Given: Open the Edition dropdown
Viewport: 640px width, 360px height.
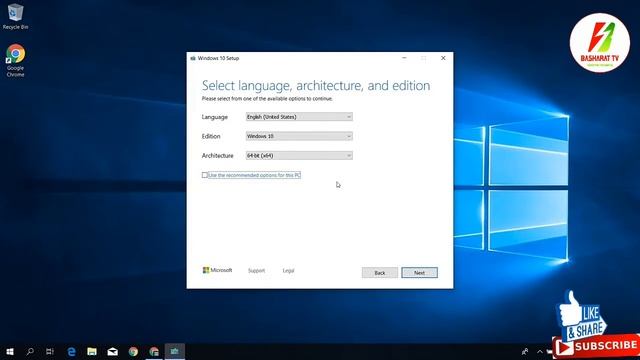Looking at the screenshot, I should click(299, 136).
